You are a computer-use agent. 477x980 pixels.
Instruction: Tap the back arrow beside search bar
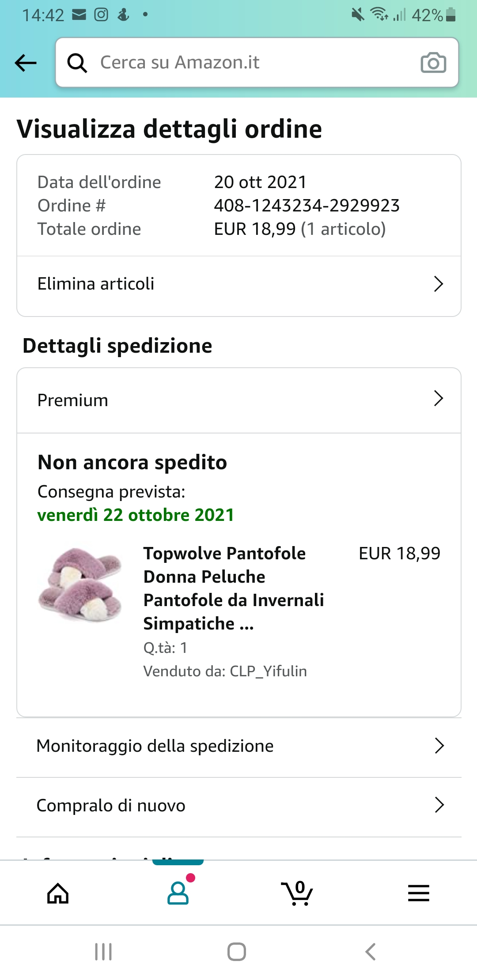(26, 63)
